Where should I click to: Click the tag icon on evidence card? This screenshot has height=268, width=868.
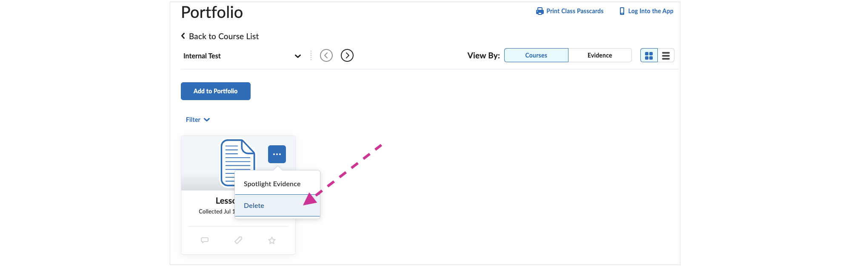pyautogui.click(x=238, y=240)
